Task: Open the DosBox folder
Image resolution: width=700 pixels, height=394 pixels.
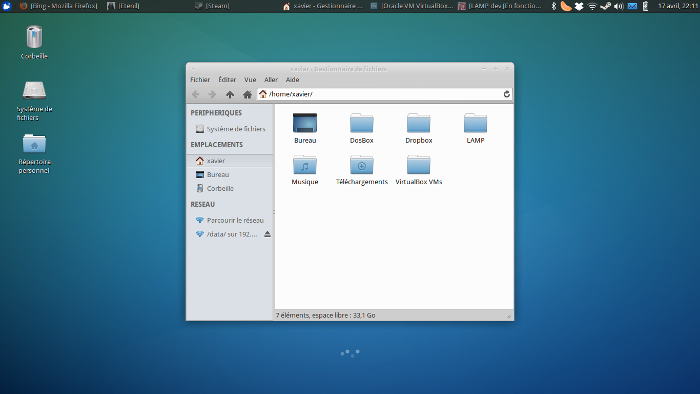Action: click(362, 129)
